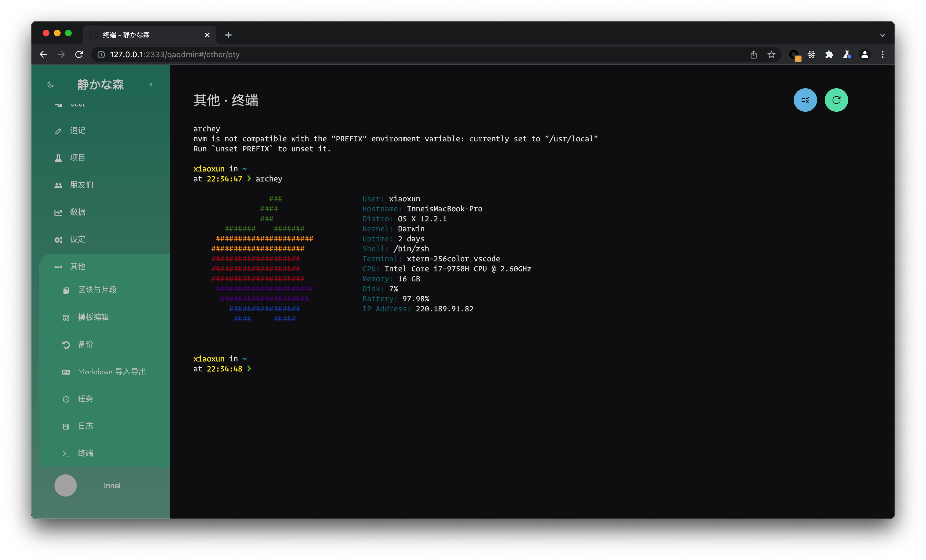The width and height of the screenshot is (926, 560).
Task: Collapse the sidebar using the arrow icon
Action: click(150, 84)
